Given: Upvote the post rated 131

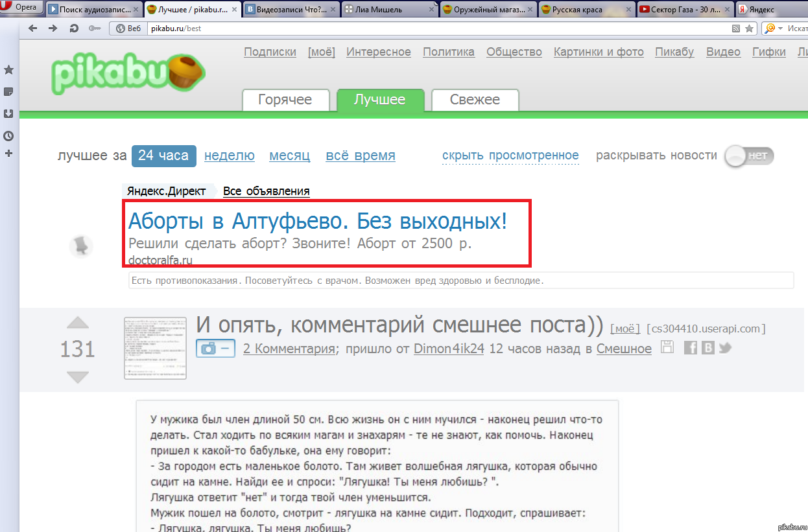Looking at the screenshot, I should [x=78, y=323].
